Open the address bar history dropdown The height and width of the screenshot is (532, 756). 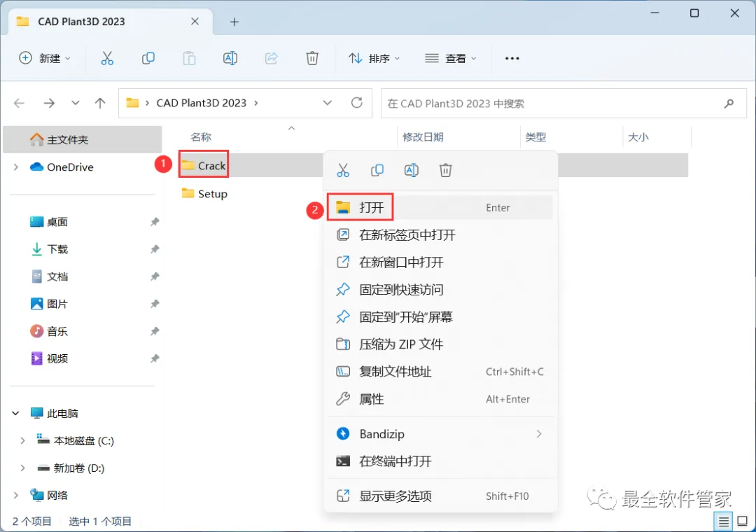pyautogui.click(x=328, y=103)
